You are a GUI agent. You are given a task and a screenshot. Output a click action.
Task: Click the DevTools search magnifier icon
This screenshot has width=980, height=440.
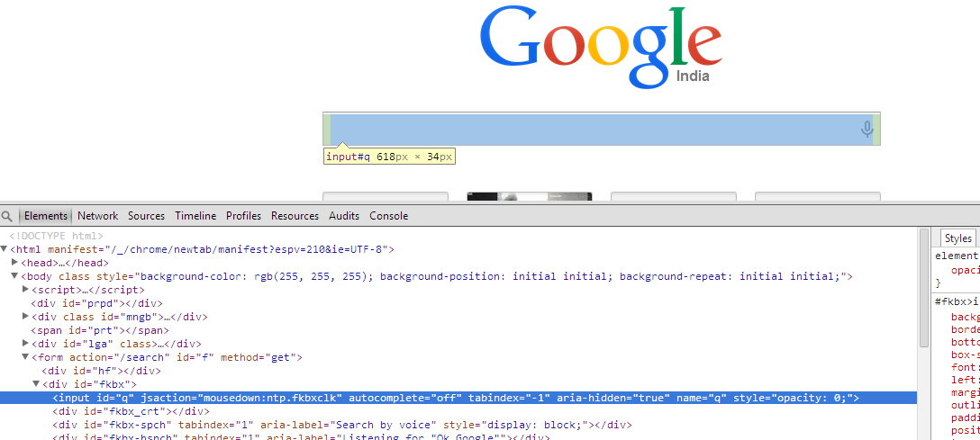click(7, 217)
